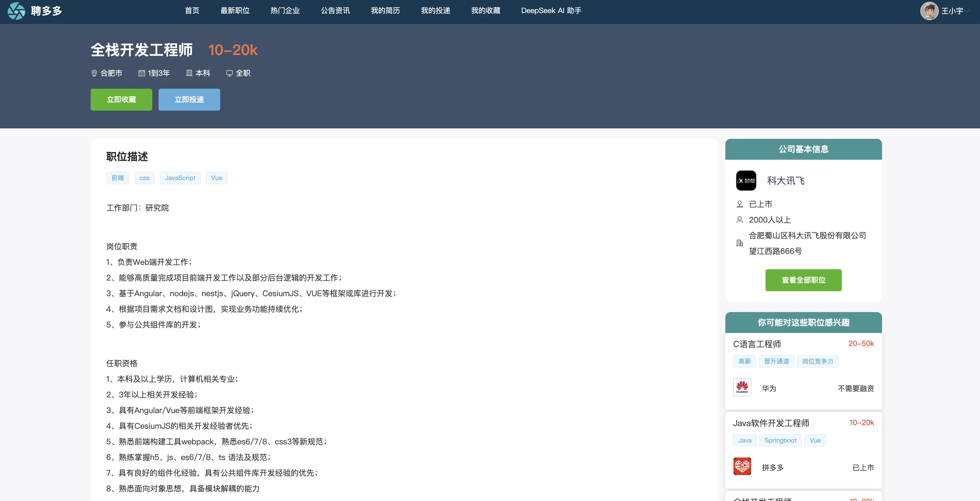Expand the 王小宇 user dropdown arrow

967,11
